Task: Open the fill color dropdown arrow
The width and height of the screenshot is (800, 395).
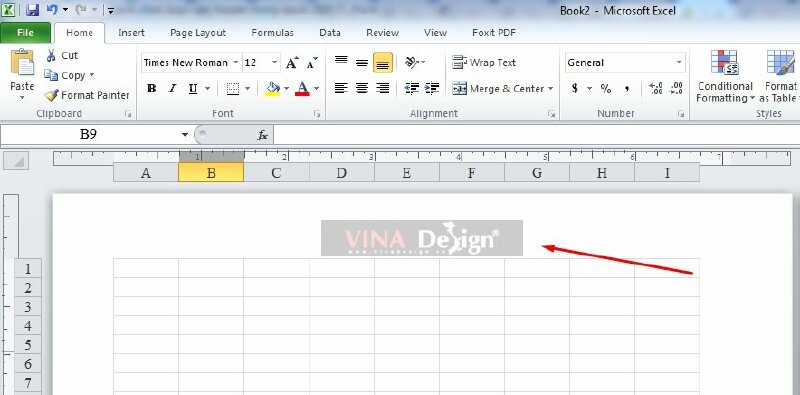Action: pyautogui.click(x=286, y=89)
